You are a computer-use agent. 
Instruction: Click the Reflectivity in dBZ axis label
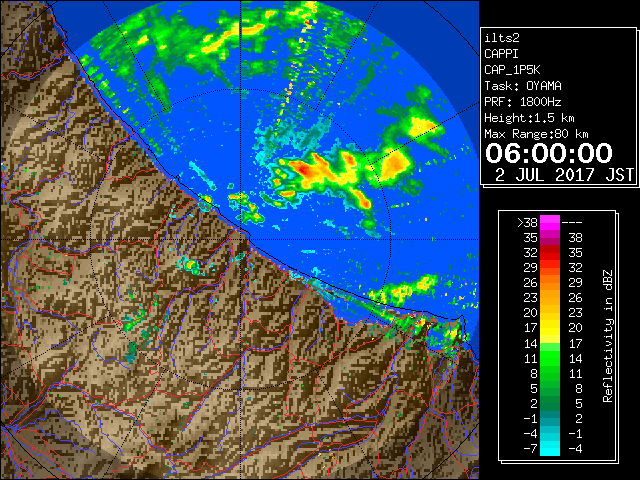pos(608,336)
